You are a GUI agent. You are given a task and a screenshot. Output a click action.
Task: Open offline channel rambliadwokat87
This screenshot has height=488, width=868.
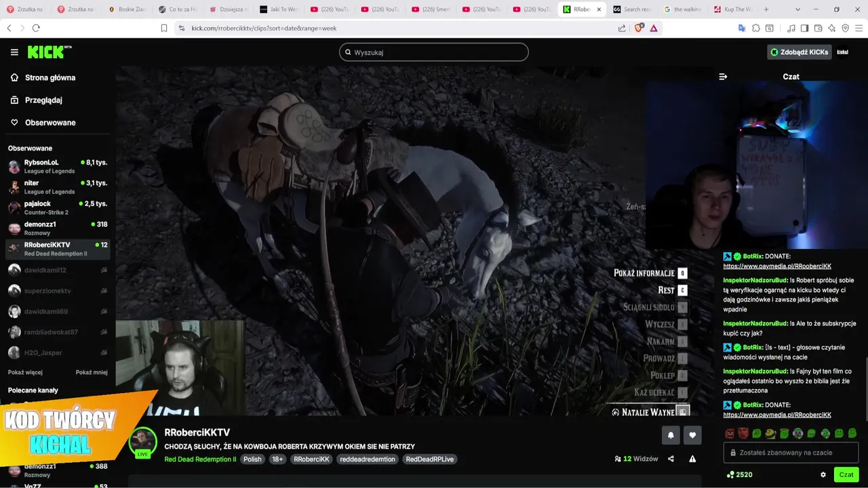58,332
